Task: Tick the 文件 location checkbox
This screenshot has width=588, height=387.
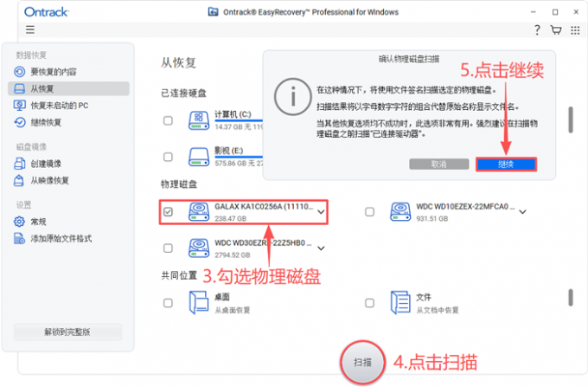Action: [369, 303]
